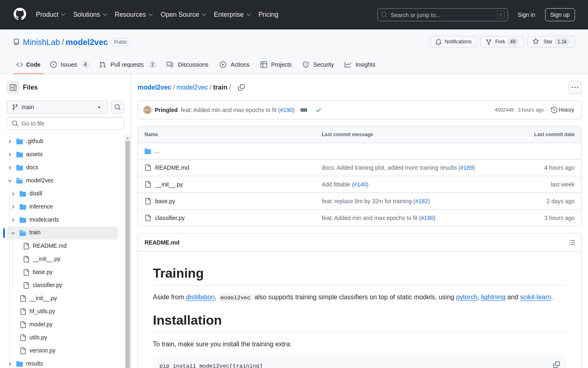Open the Resources menu

click(134, 14)
